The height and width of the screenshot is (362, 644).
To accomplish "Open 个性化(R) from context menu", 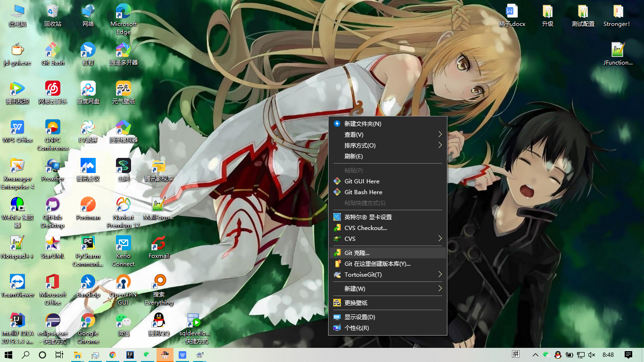I will (x=388, y=328).
